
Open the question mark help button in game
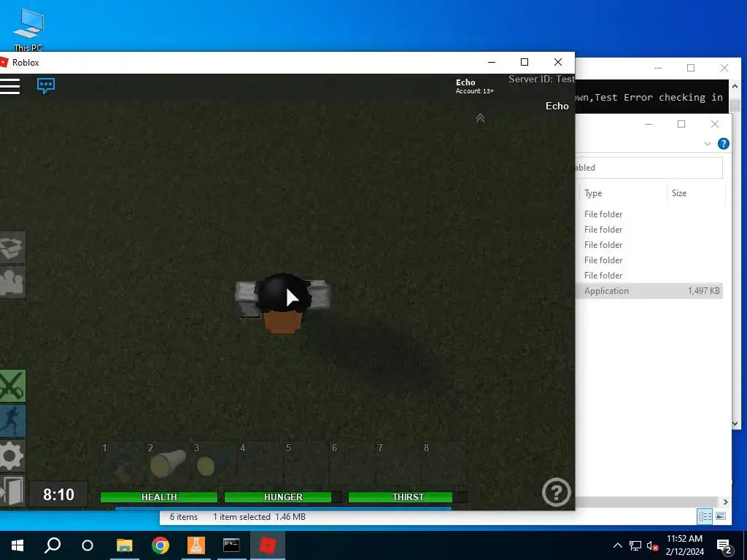[x=556, y=492]
